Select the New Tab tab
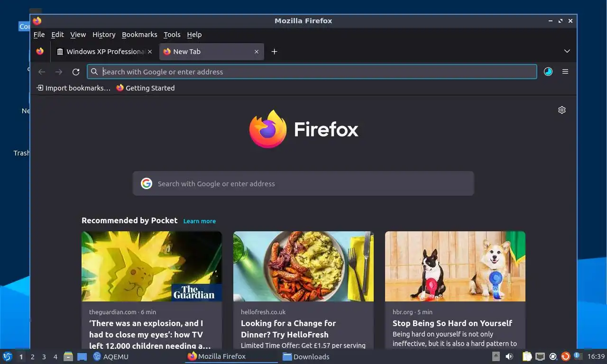The image size is (607, 364). pos(212,52)
